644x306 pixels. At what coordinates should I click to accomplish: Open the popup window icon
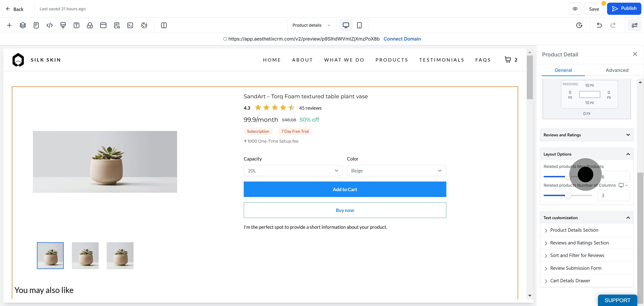pyautogui.click(x=103, y=25)
